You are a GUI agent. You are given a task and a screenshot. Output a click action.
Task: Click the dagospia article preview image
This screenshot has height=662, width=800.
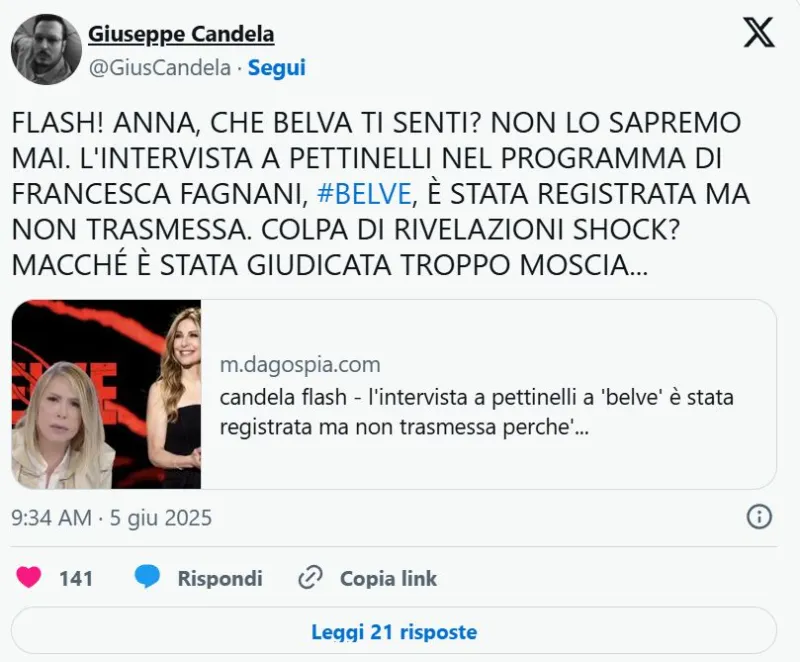click(106, 394)
